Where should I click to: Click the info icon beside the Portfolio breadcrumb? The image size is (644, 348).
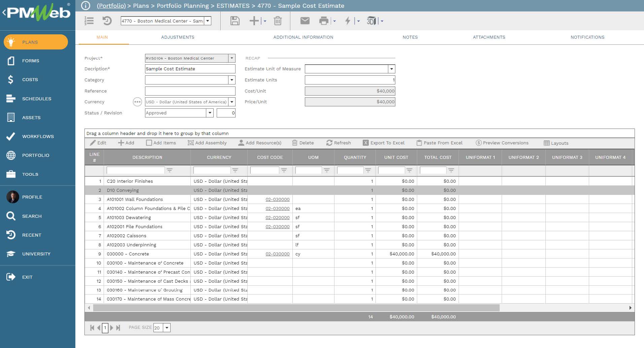pos(86,6)
